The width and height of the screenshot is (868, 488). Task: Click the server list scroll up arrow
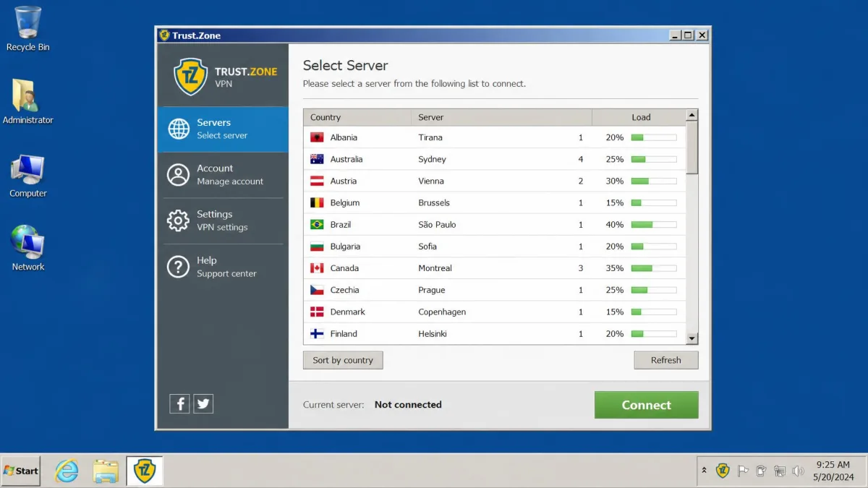[692, 115]
